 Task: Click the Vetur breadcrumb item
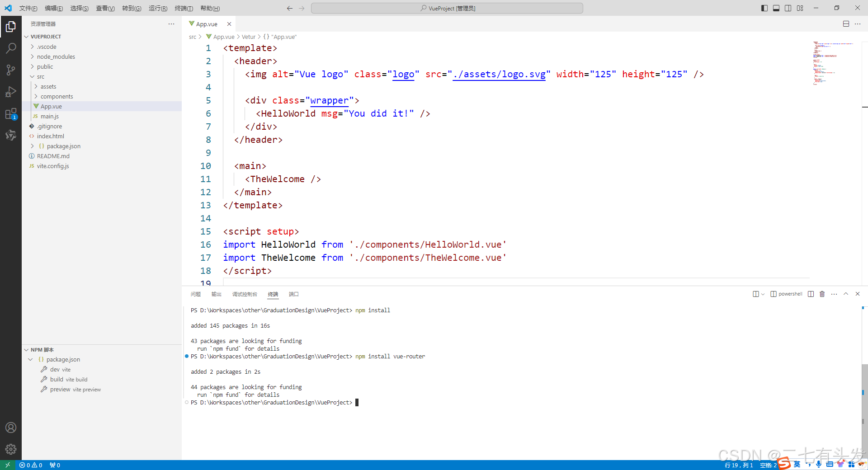click(x=248, y=37)
